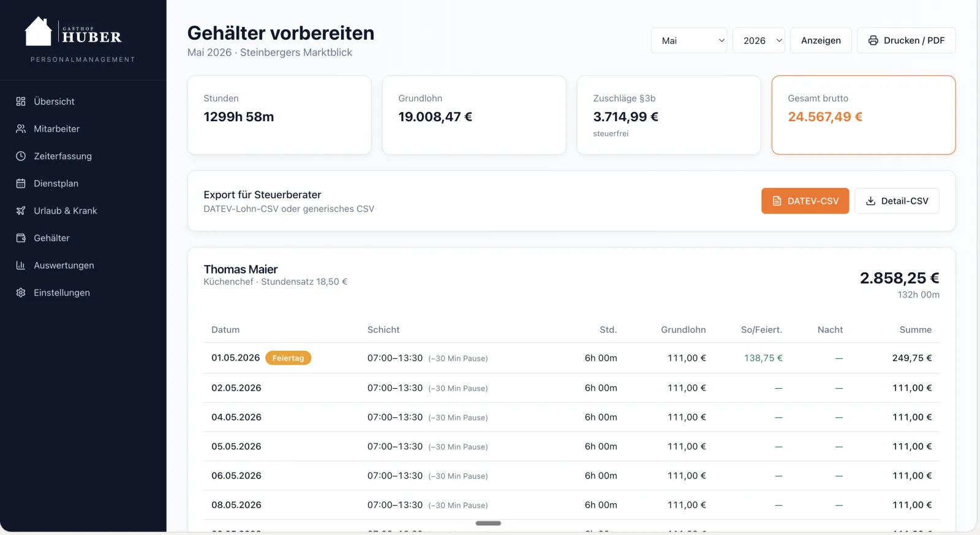Click the sum 249,75 € on 01.05.2026

tap(912, 358)
